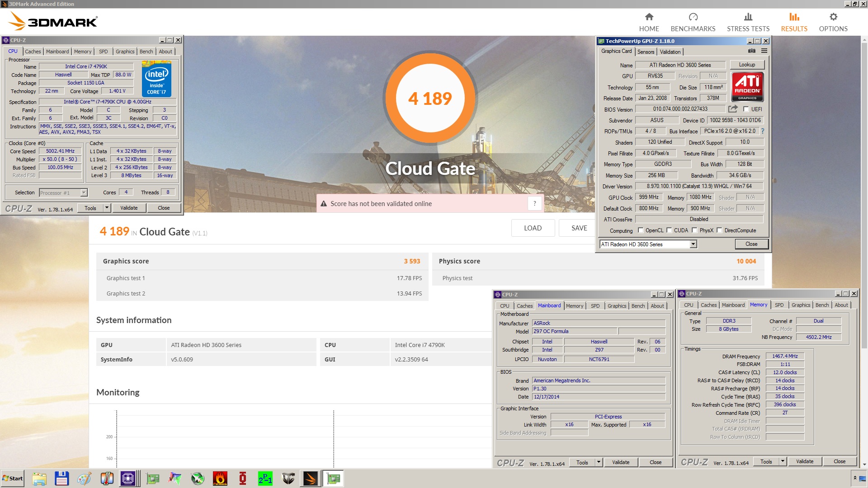Launch the Paint palette icon on the taskbar
The height and width of the screenshot is (488, 868).
(x=84, y=478)
